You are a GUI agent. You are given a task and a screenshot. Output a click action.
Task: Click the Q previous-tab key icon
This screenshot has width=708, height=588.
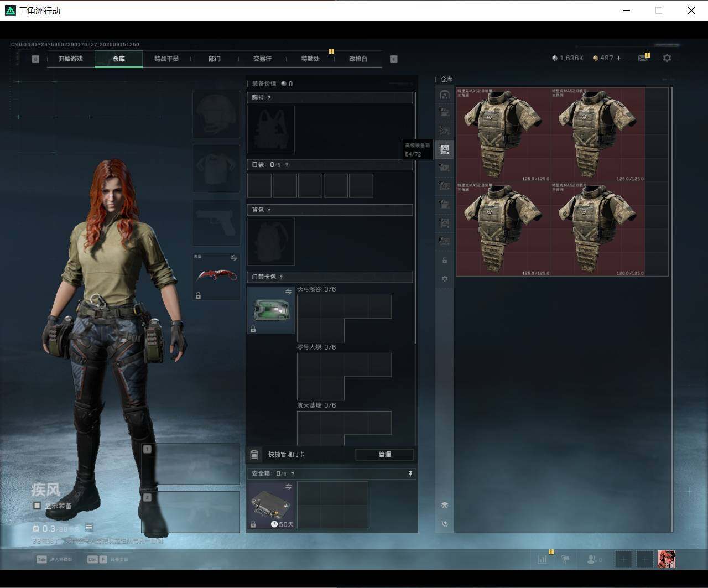(35, 59)
